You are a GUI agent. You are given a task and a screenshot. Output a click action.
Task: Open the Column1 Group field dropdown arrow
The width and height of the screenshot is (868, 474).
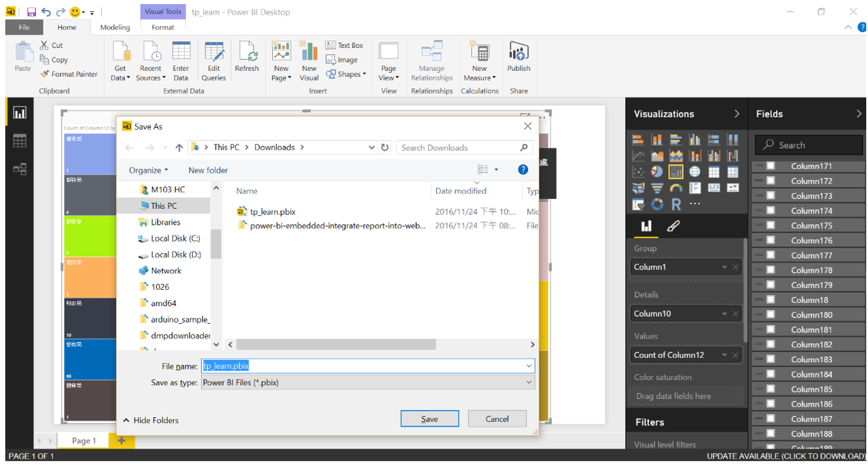(x=725, y=268)
